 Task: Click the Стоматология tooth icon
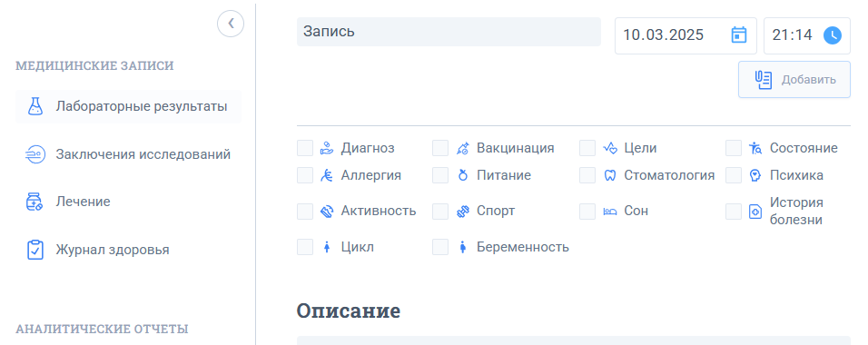(609, 175)
